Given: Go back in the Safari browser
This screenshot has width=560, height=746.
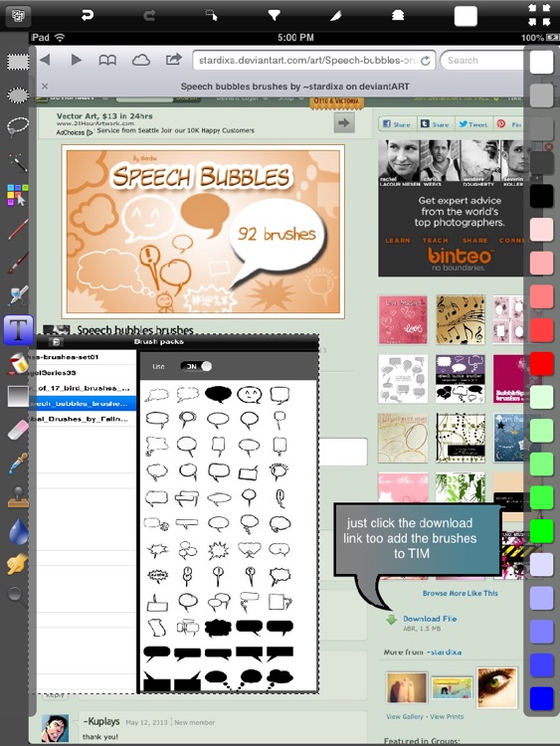Looking at the screenshot, I should tap(45, 60).
